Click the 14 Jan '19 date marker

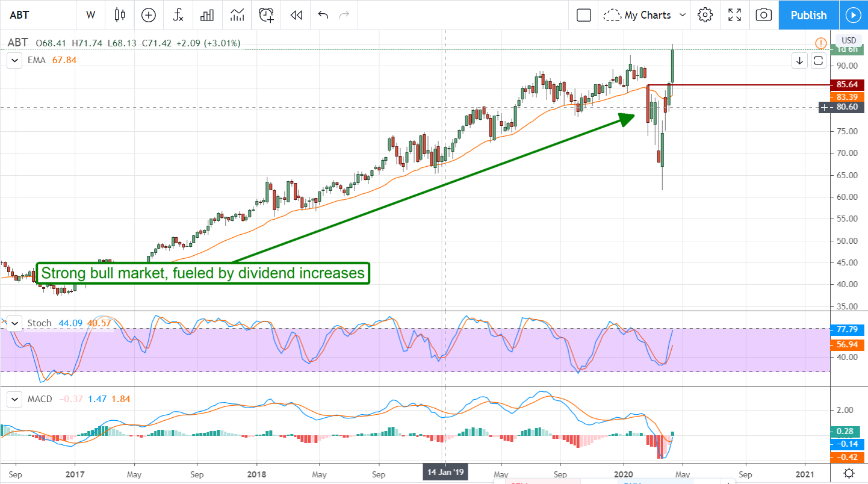pos(445,471)
